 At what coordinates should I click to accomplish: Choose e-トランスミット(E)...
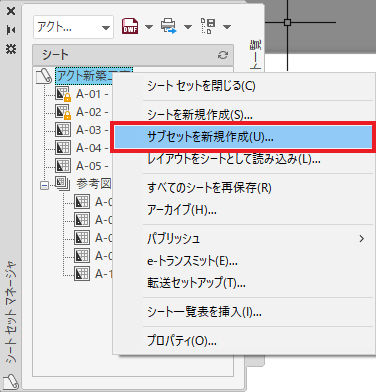tap(244, 261)
